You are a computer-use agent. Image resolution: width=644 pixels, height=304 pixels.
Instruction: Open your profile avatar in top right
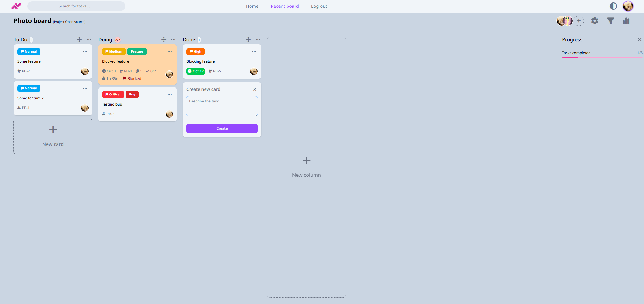tap(628, 6)
